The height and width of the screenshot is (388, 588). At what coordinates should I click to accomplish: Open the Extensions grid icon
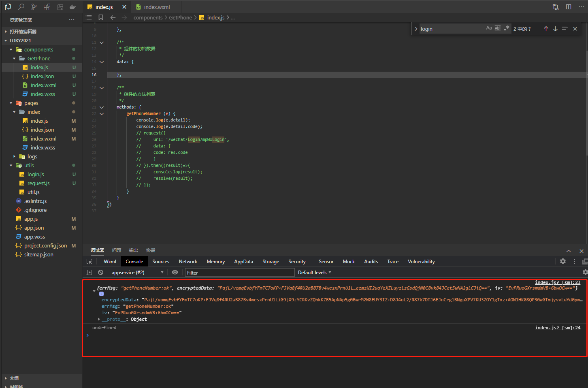[x=47, y=7]
